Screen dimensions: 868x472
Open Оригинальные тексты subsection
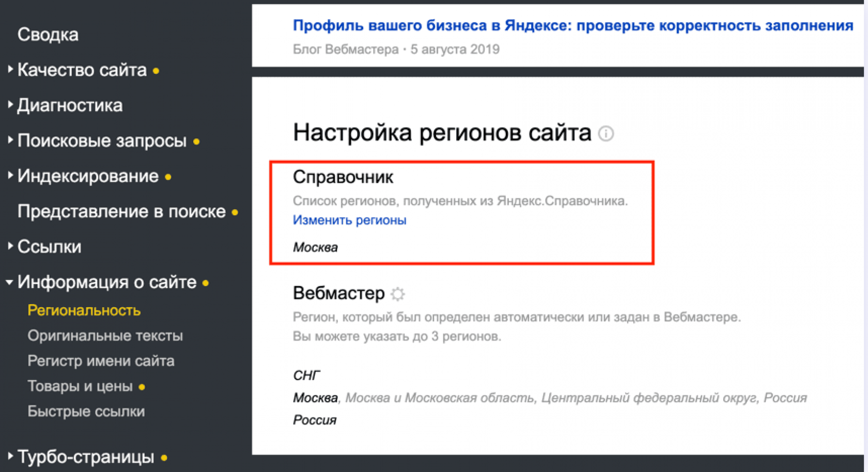click(x=105, y=336)
